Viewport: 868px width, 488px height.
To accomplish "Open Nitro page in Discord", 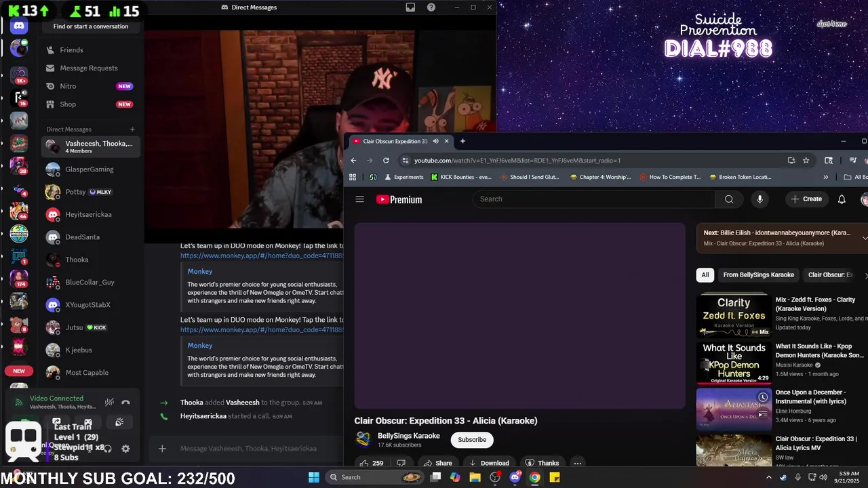I will pyautogui.click(x=90, y=86).
